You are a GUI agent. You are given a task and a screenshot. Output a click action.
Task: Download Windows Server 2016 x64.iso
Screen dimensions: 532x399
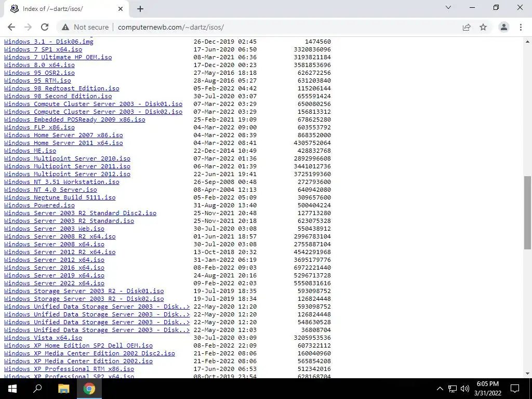pos(54,268)
